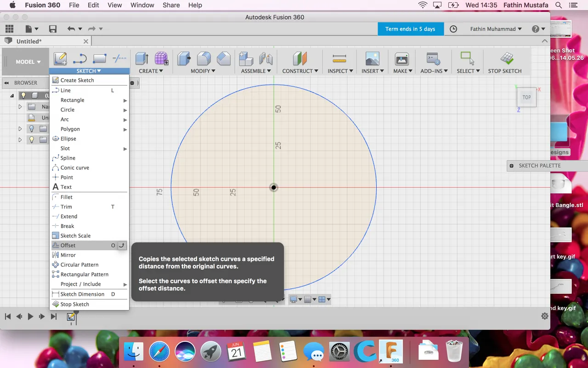
Task: Select the Line tool icon in toolbar
Action: point(80,58)
